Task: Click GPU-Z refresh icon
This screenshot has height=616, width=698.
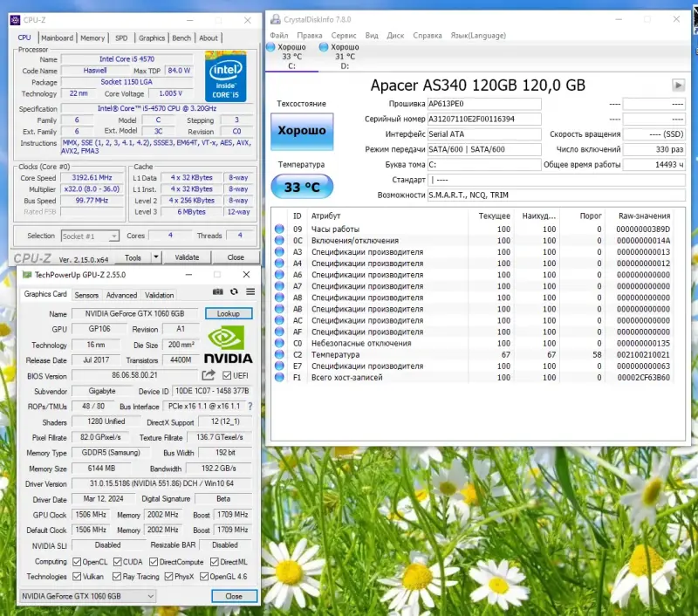Action: [234, 292]
